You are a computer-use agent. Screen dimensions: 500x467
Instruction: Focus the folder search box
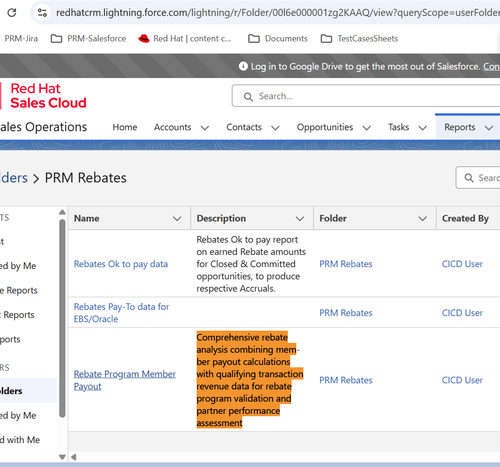478,178
